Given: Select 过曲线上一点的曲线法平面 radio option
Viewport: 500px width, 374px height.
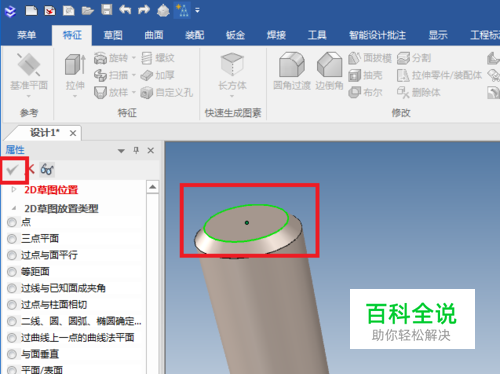Looking at the screenshot, I should click(x=12, y=338).
